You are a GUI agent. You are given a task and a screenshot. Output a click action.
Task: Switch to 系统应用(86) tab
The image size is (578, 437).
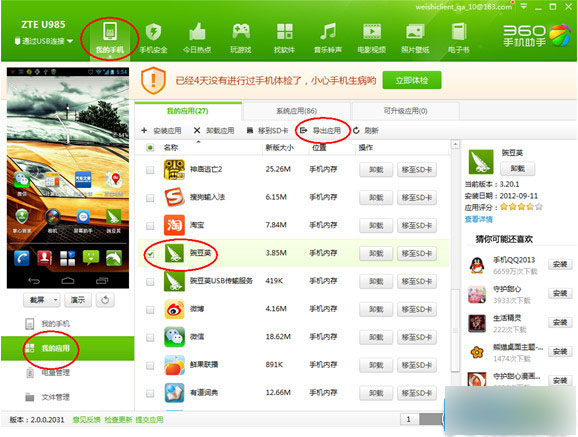[296, 111]
